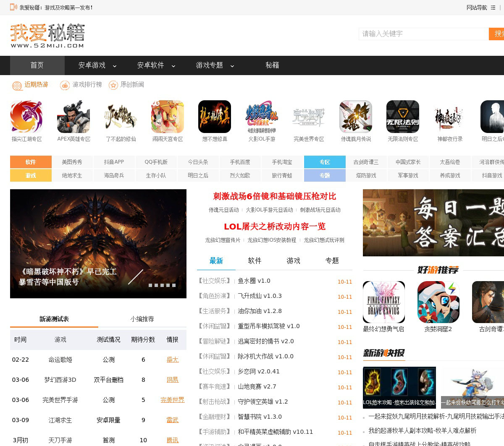
Task: Expand the 安卓游戏 dropdown arrow
Action: [x=115, y=66]
